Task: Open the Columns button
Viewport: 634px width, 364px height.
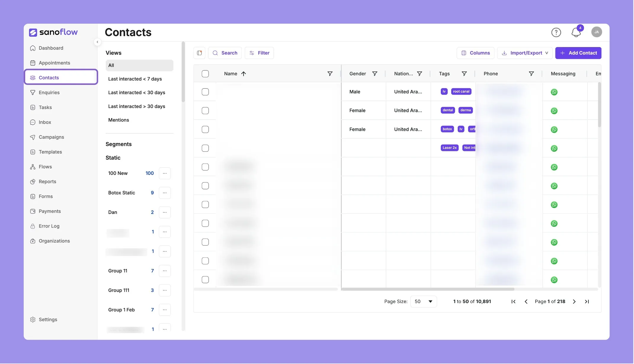Action: (475, 53)
